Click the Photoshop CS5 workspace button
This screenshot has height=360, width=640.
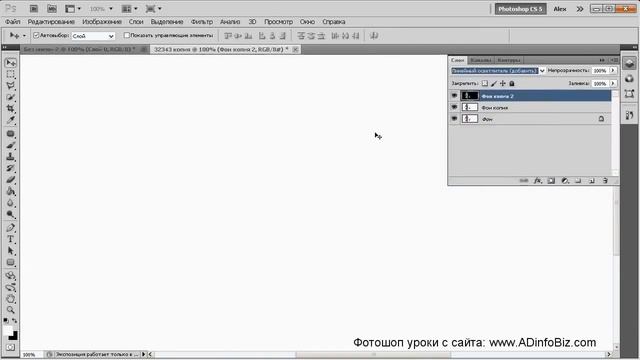pyautogui.click(x=520, y=9)
